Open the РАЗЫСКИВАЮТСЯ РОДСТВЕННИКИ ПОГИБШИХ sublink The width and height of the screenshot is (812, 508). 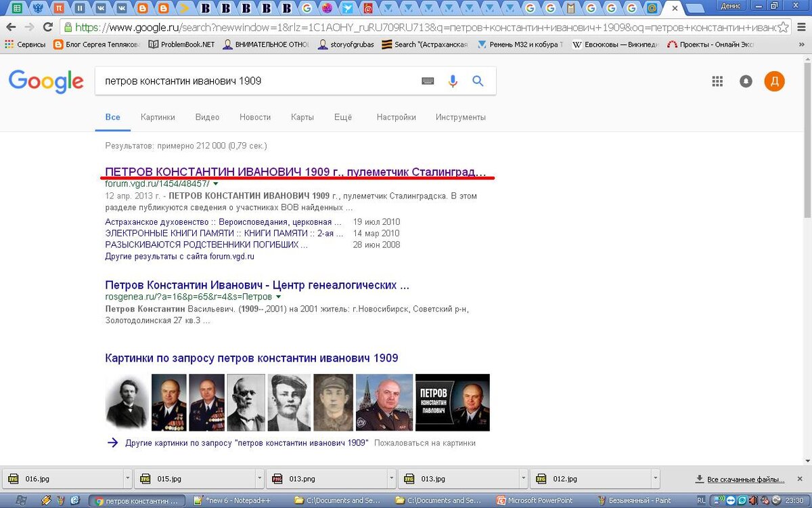[x=206, y=245]
